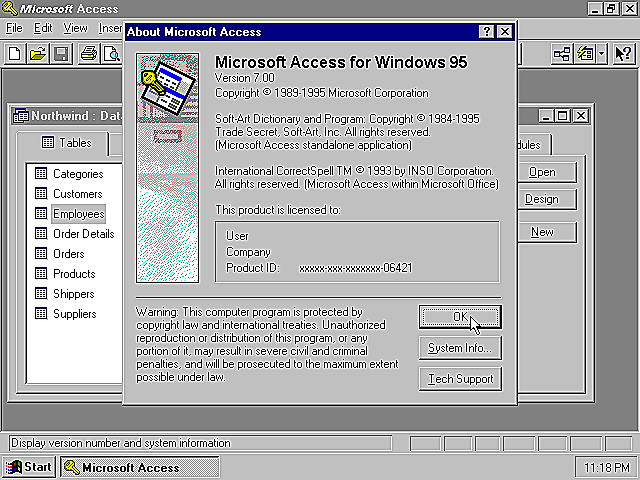The height and width of the screenshot is (480, 640).
Task: Close the About Microsoft Access dialog
Action: [x=505, y=32]
